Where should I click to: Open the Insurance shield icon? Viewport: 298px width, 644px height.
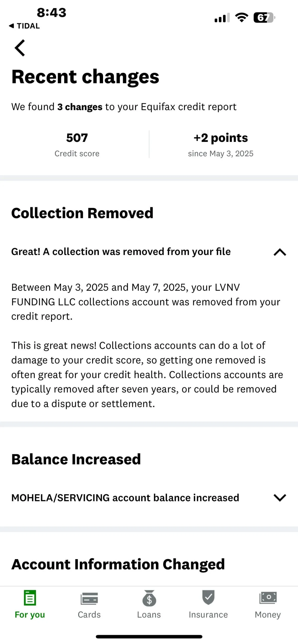click(208, 597)
